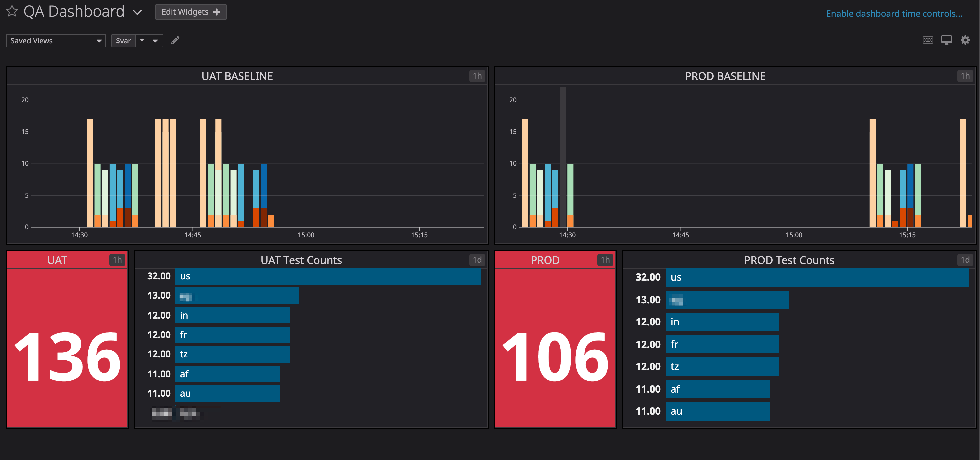The image size is (980, 460).
Task: Click the dark gray bar in PROD BASELINE
Action: [563, 152]
